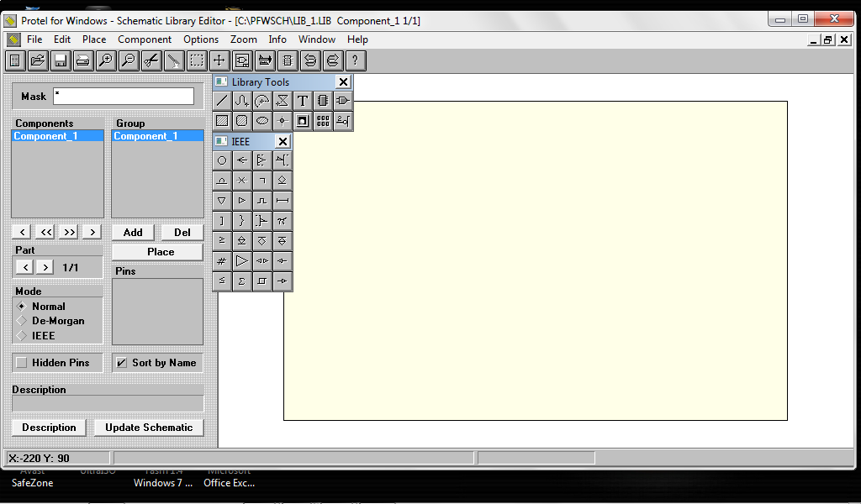This screenshot has height=504, width=861.
Task: Select the Line drawing tool in Library Tools
Action: coord(221,100)
